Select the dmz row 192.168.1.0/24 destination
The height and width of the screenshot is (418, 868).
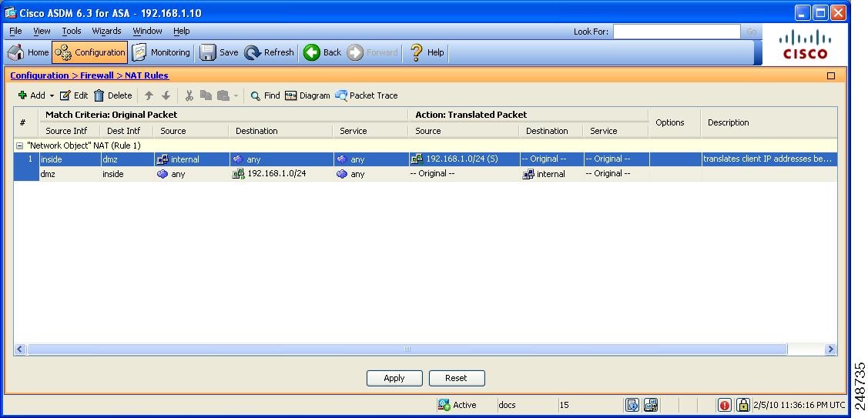coord(281,174)
